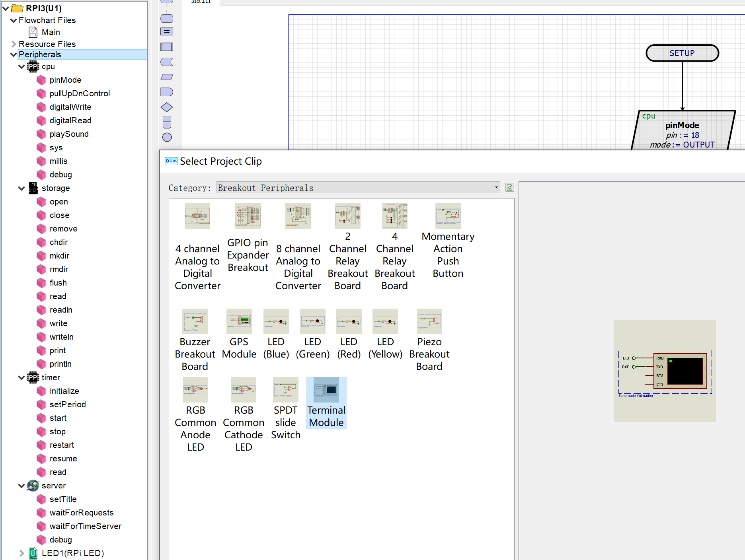Click the SETUP block in flowchart
Screen dimensions: 745x560
point(682,53)
